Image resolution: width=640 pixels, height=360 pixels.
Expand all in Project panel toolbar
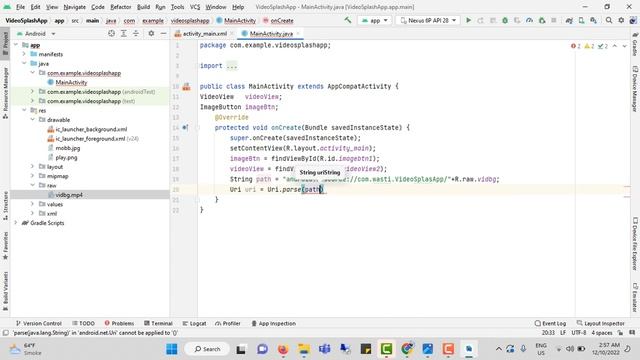coord(124,33)
